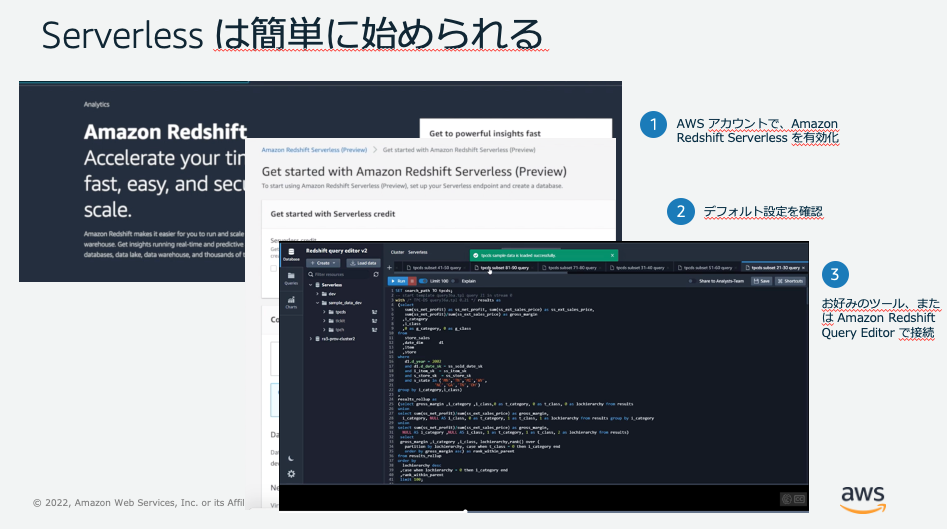Click the Run button in query editor
947x529 pixels.
click(398, 281)
